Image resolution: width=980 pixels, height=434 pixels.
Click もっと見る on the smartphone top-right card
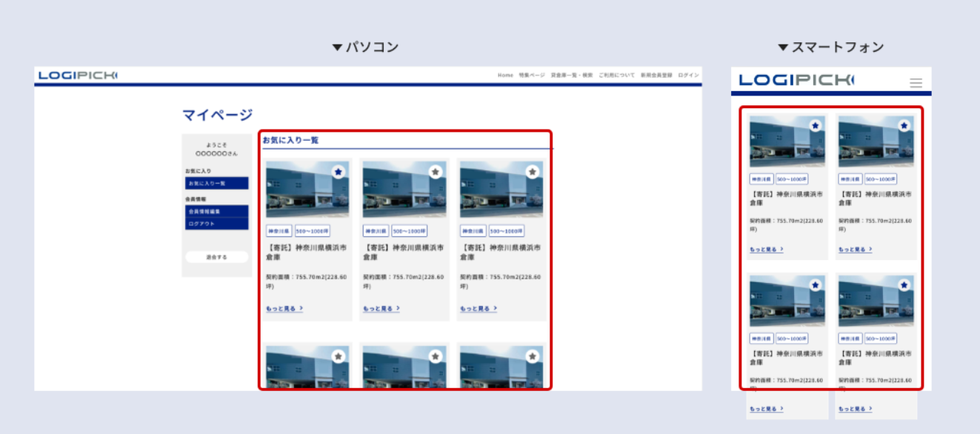click(856, 250)
